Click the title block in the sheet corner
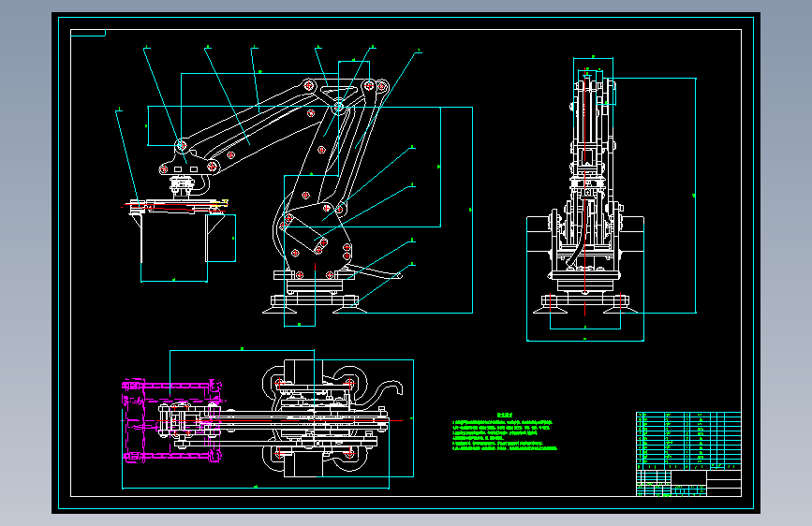This screenshot has width=812, height=526. (688, 483)
